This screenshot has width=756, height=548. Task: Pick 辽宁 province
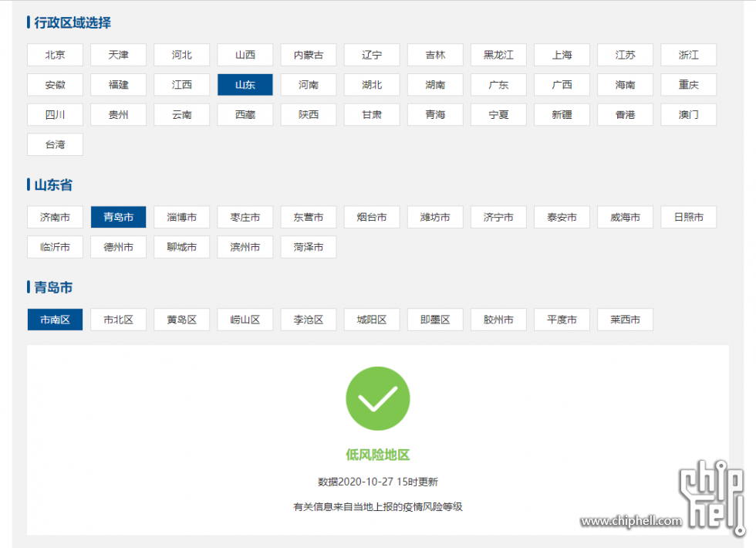click(x=372, y=55)
